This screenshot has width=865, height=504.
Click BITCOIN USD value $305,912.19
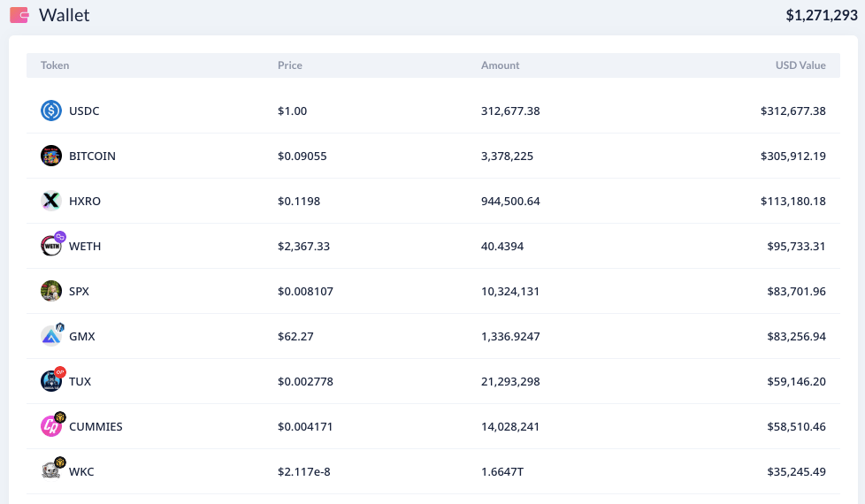(792, 156)
